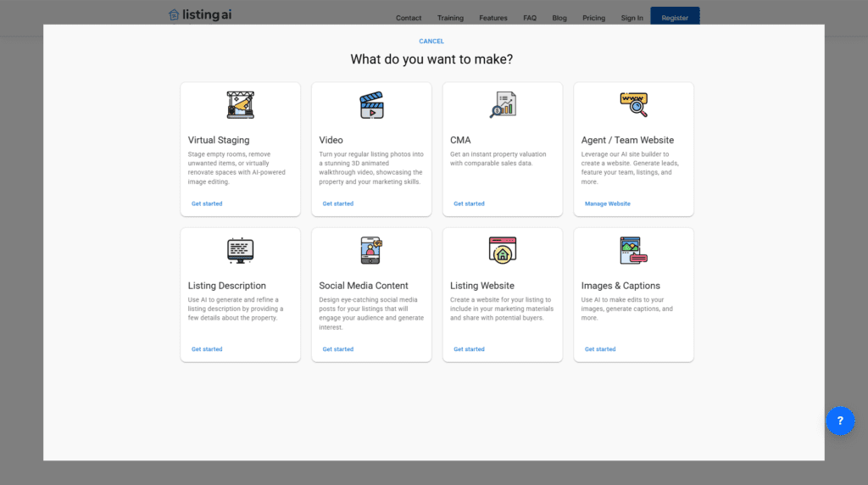The image size is (868, 485).
Task: Select the Video clapperboard icon
Action: click(371, 105)
